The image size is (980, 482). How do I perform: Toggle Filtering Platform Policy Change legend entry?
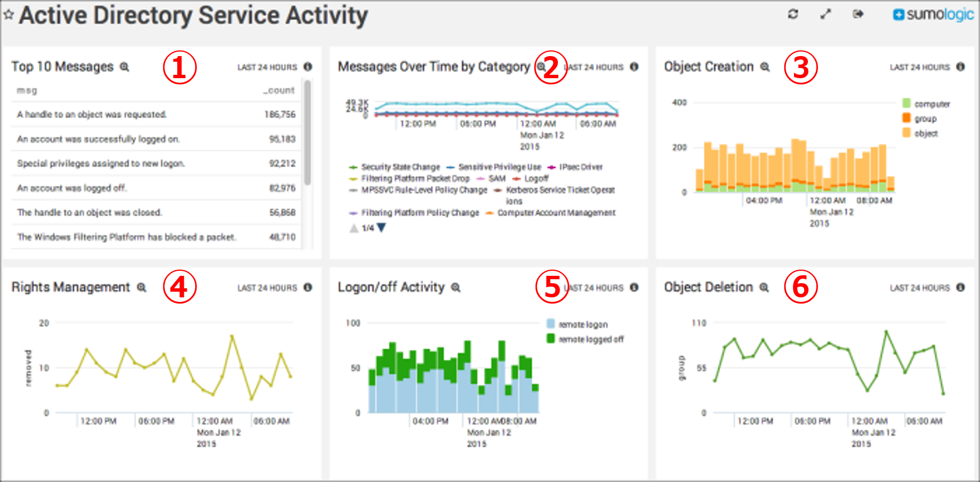[x=414, y=212]
